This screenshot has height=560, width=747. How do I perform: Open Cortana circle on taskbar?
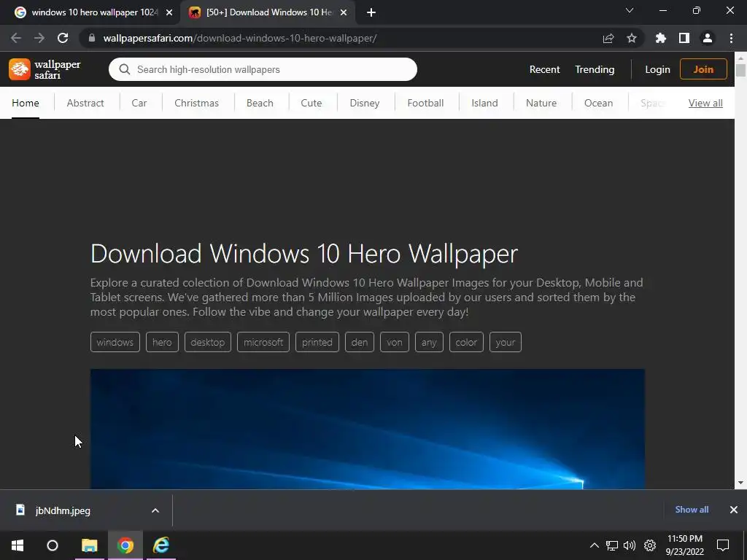click(x=53, y=545)
